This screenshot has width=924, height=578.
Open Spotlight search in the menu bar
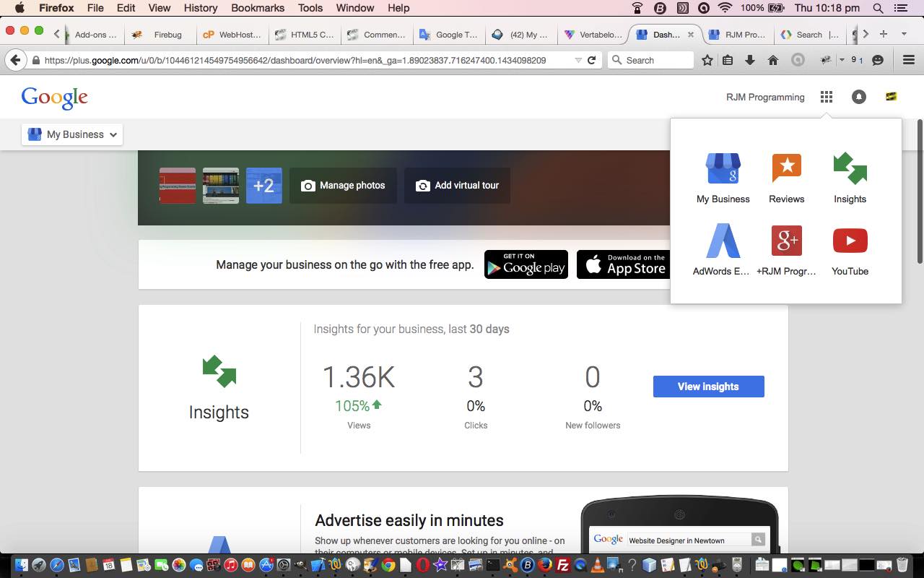point(878,8)
